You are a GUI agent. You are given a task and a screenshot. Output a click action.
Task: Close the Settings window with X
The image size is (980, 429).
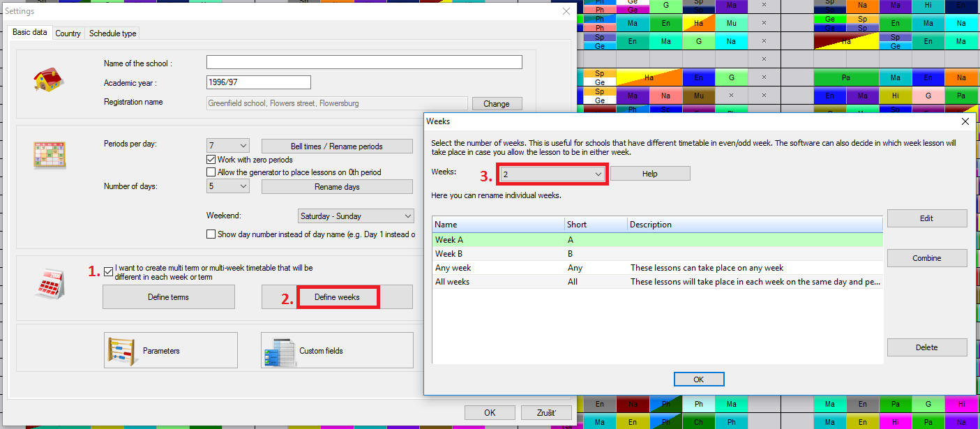pyautogui.click(x=566, y=11)
